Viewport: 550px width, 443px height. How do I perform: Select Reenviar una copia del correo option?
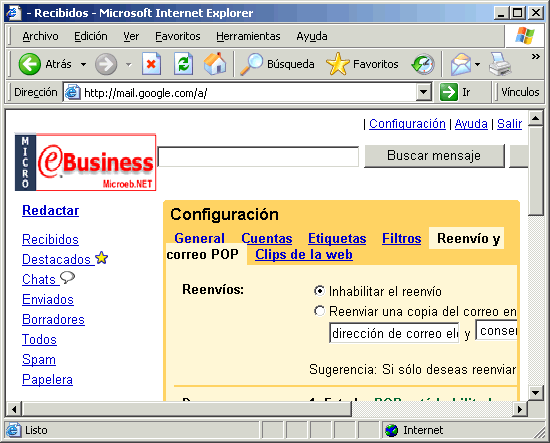coord(319,311)
